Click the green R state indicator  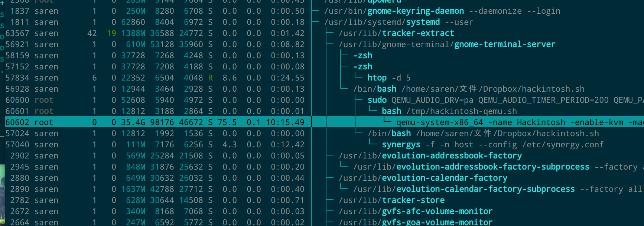click(x=211, y=78)
